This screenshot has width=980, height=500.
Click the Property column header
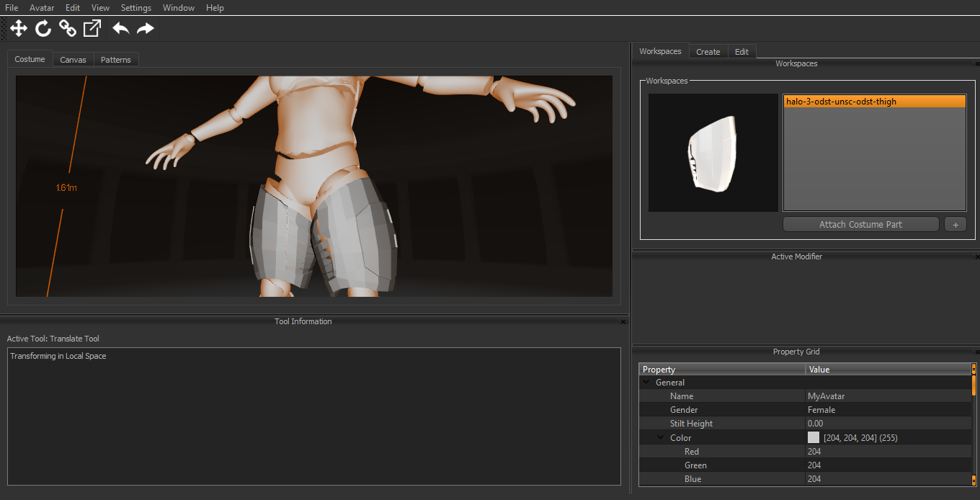point(722,370)
